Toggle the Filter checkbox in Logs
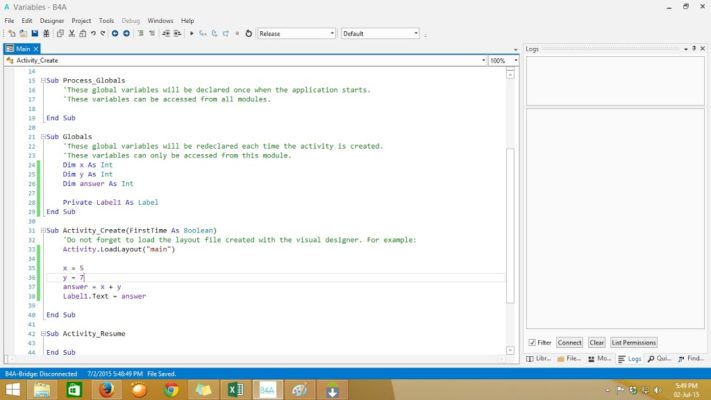Viewport: 711px width, 400px height. click(532, 342)
